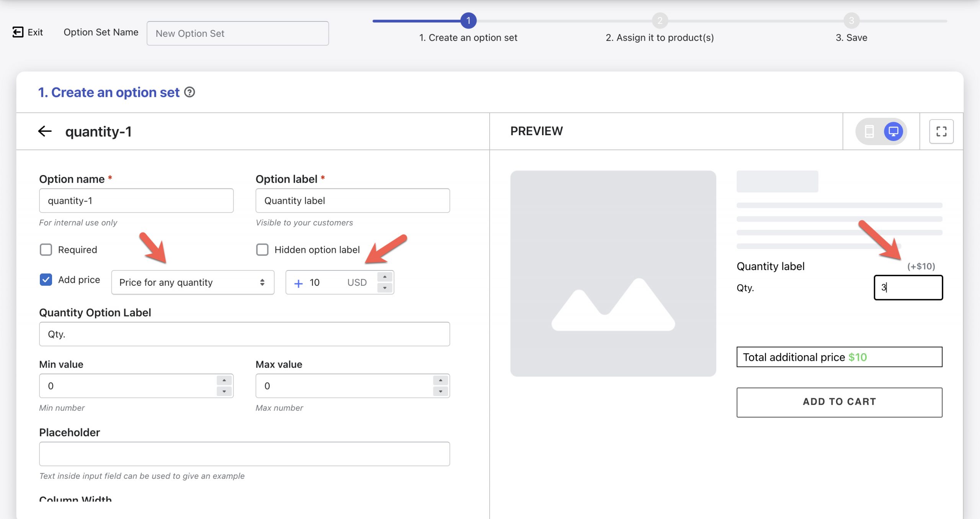Click the desktop preview icon
This screenshot has width=980, height=519.
pyautogui.click(x=894, y=131)
